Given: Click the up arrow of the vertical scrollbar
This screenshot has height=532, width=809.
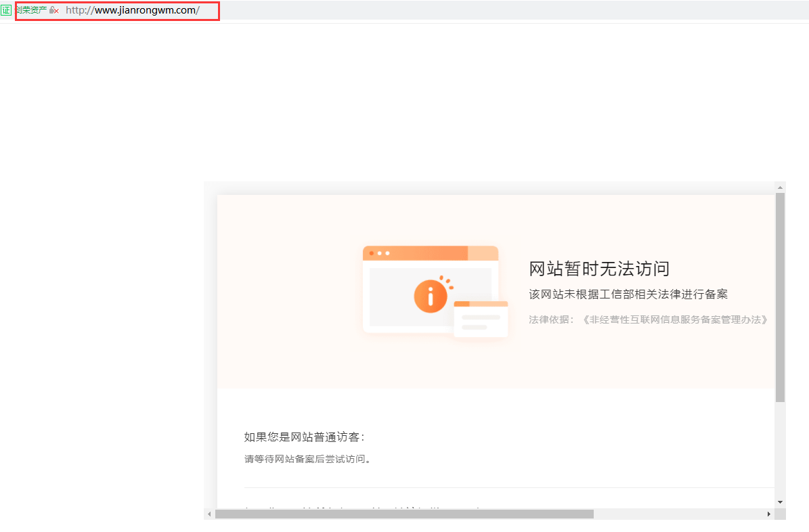Looking at the screenshot, I should click(x=780, y=186).
